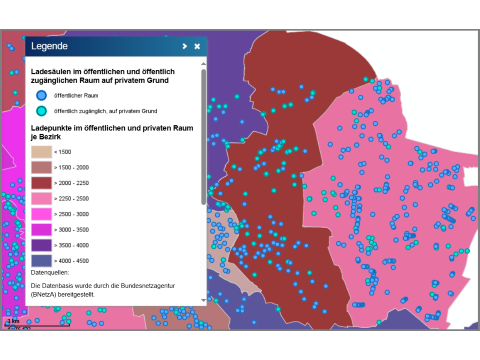Click the 'Datenquellen:' text in legend
The width and height of the screenshot is (480, 360).
coord(50,273)
